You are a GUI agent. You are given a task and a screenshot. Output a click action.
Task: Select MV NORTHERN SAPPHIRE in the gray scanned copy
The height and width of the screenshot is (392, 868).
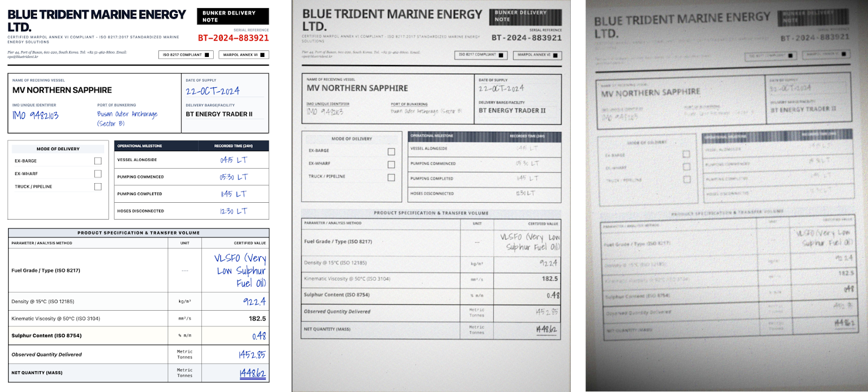358,88
